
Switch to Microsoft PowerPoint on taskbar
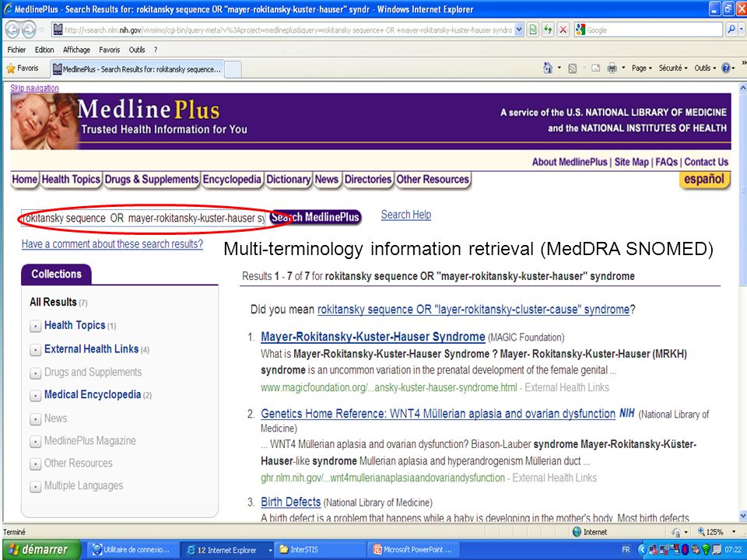[x=413, y=550]
